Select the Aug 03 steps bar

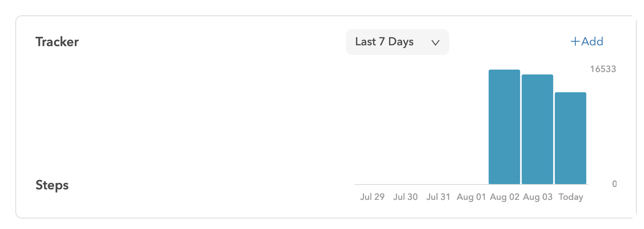coord(537,129)
